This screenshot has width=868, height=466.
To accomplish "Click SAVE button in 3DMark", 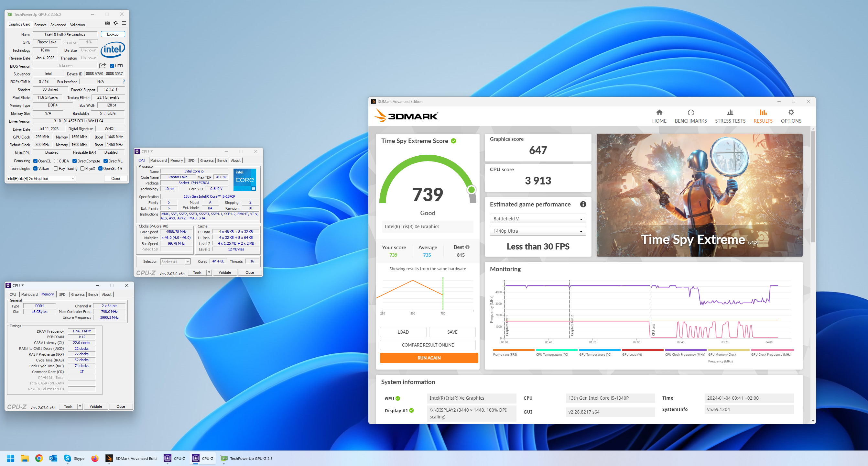I will [x=452, y=332].
